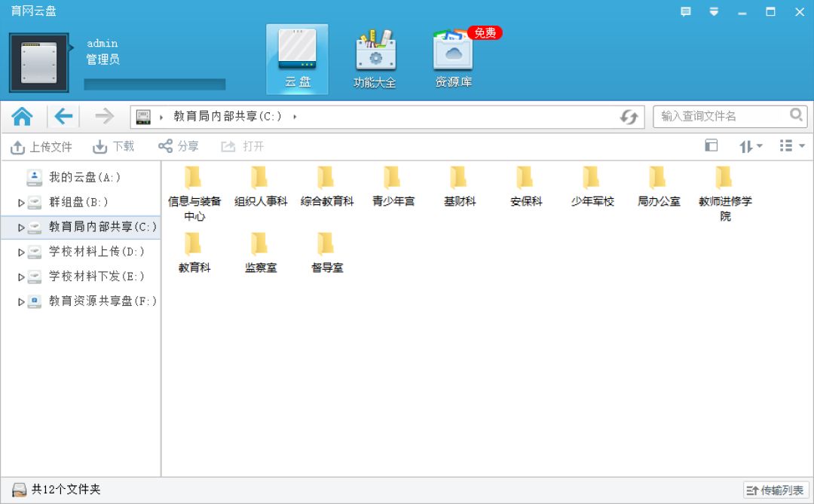Click the 共12个文件夹 status text
The image size is (814, 504).
tap(66, 489)
